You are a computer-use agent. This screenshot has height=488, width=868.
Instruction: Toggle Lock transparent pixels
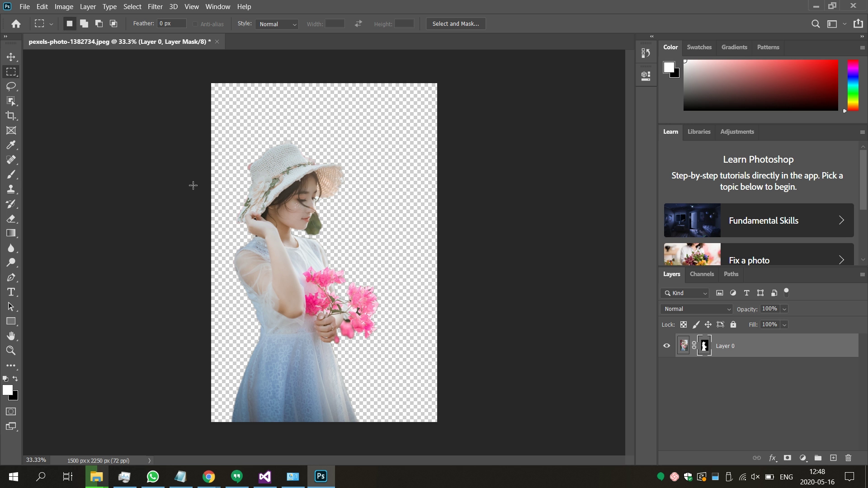tap(684, 324)
